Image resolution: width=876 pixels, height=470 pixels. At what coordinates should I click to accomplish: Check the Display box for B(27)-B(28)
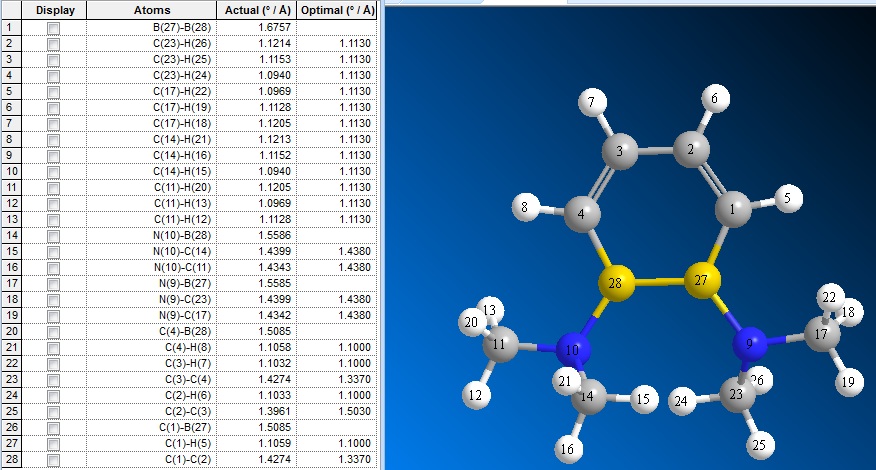(54, 28)
